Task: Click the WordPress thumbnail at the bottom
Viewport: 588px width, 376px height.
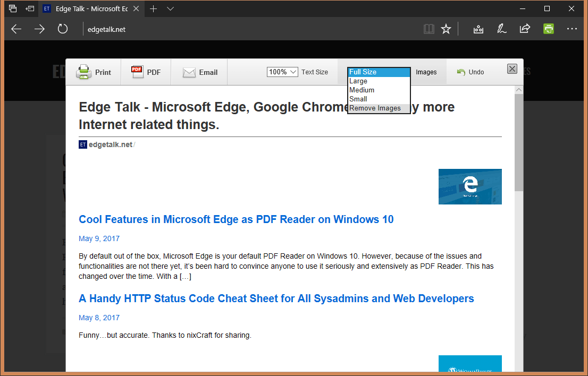Action: coord(470,364)
